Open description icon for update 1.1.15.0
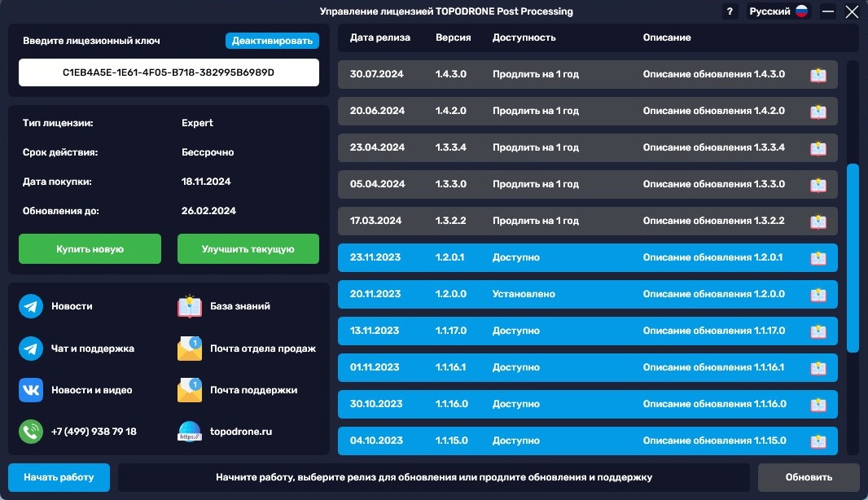Viewport: 868px width, 500px height. pos(818,441)
